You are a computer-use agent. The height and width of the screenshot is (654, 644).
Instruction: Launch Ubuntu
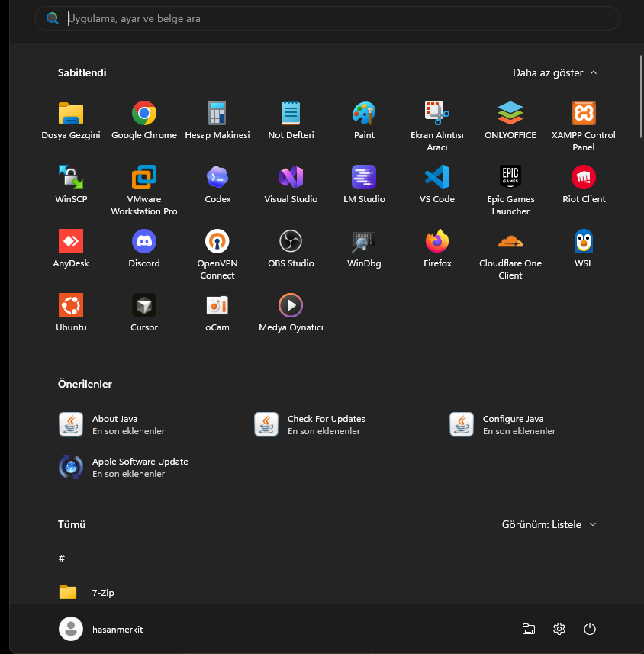(71, 313)
